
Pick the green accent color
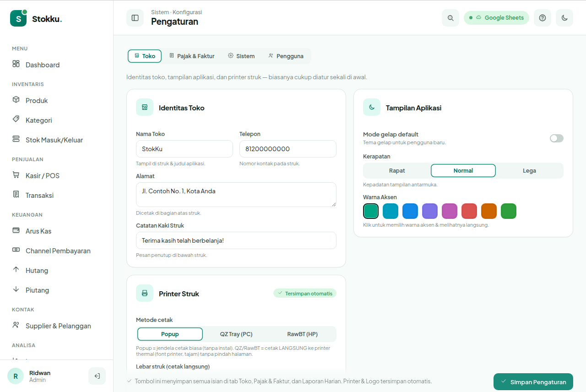coord(509,211)
